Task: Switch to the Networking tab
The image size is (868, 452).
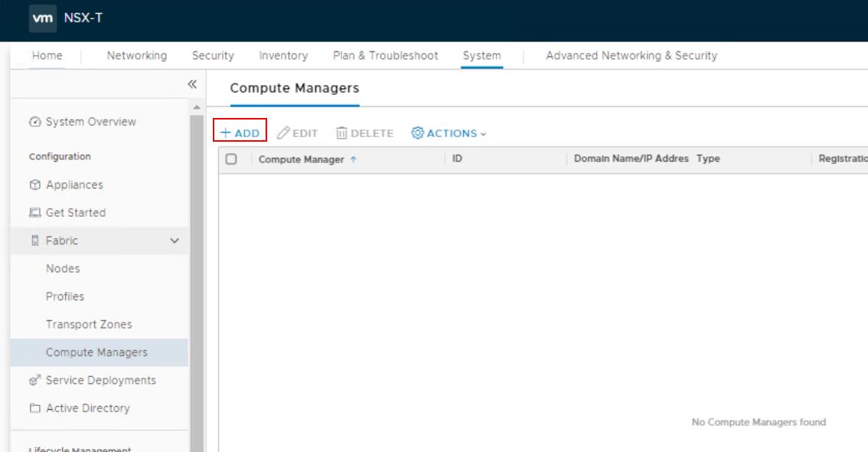Action: point(137,55)
